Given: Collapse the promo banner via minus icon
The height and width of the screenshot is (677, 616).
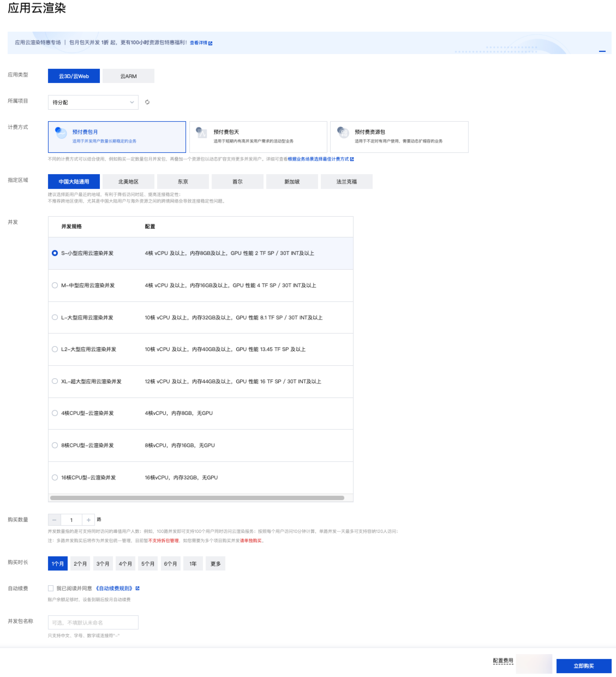Looking at the screenshot, I should (602, 51).
